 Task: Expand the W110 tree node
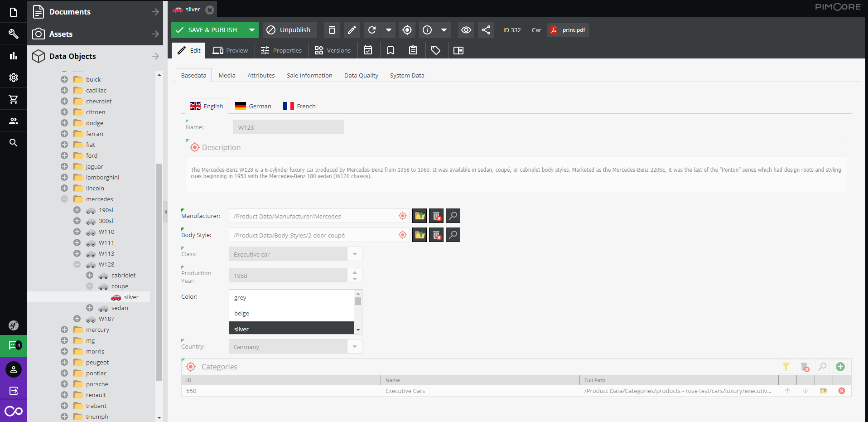point(77,232)
